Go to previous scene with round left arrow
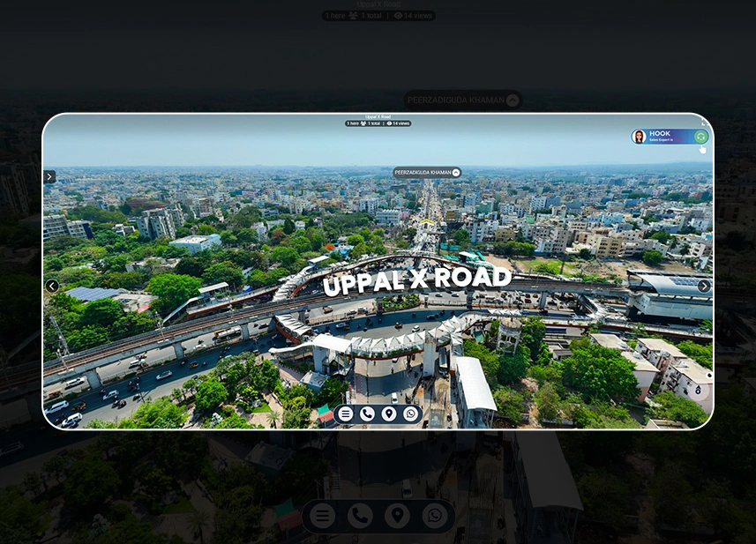The image size is (756, 544). click(x=52, y=286)
